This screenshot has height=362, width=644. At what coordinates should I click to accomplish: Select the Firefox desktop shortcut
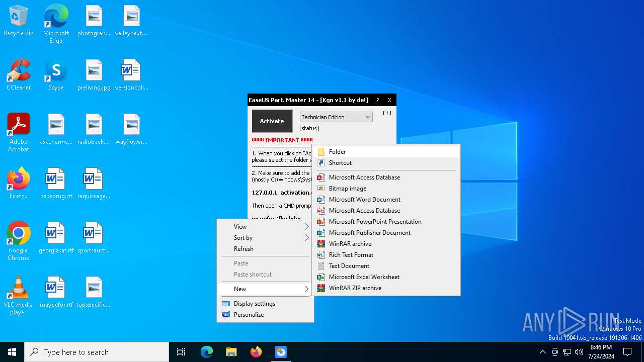click(19, 184)
